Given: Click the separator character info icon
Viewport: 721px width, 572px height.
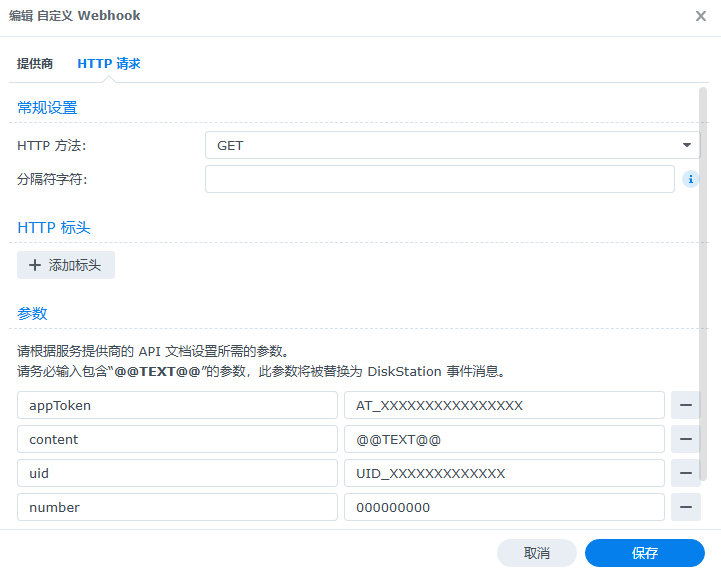Looking at the screenshot, I should pos(690,179).
